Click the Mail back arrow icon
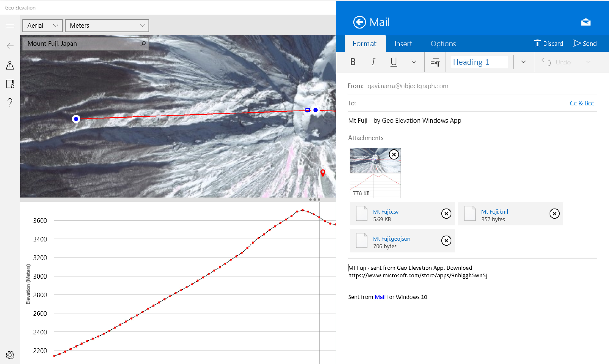609x364 pixels. [x=359, y=22]
